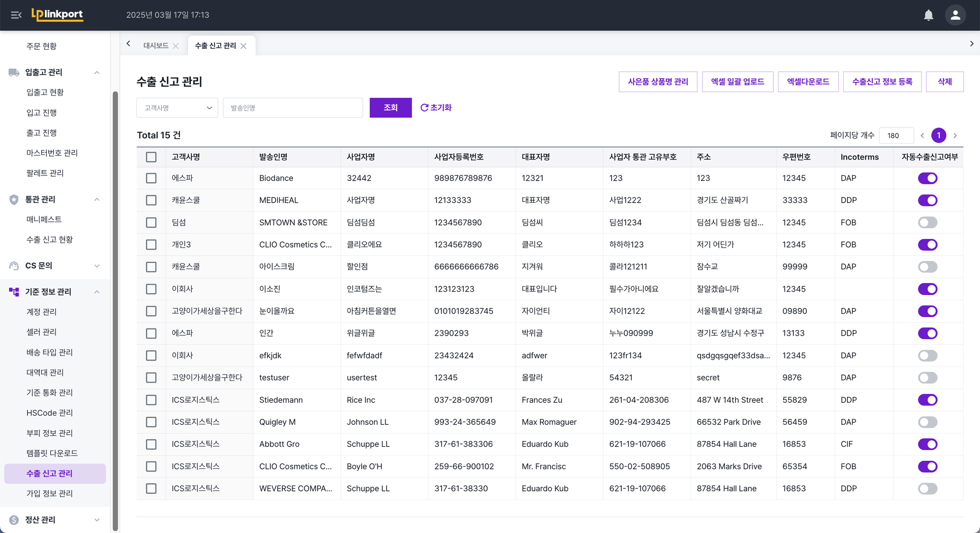Collapse the 기준 정보 관리 section
The image size is (980, 533).
tap(97, 292)
